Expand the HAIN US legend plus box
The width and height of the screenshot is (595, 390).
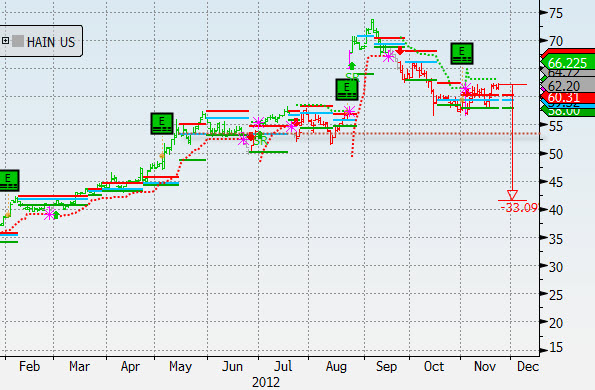tap(5, 41)
